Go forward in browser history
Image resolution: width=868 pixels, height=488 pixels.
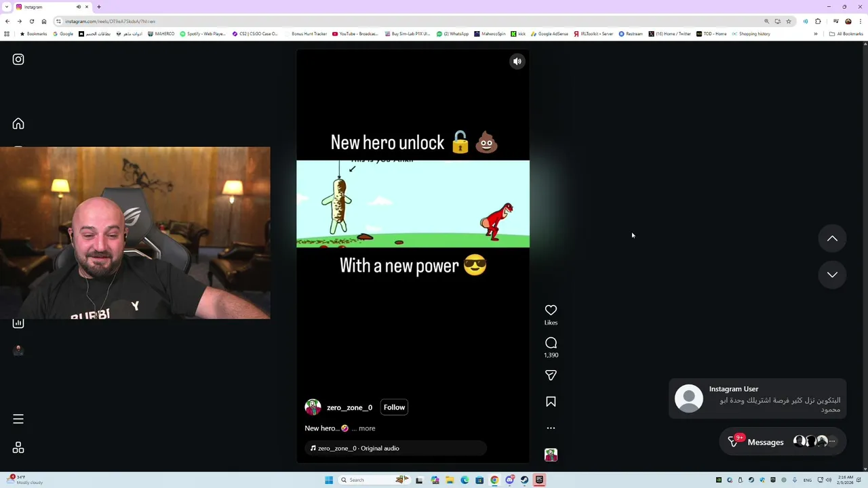click(20, 21)
